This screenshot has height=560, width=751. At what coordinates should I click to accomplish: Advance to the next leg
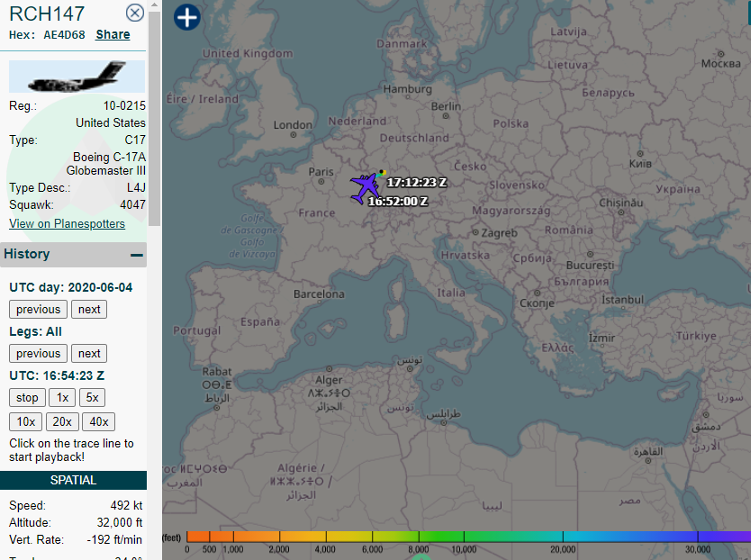(88, 353)
